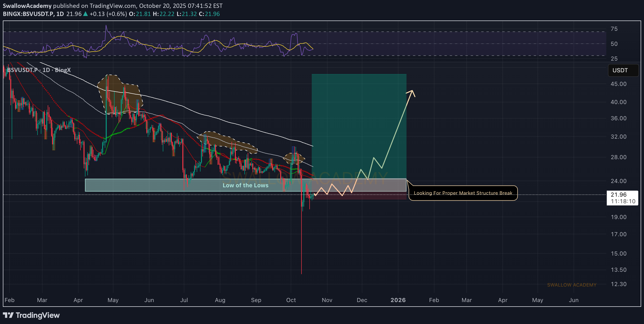Click the Looking For Proper Market Structure Break callout
Viewport: 644px width, 324px height.
(463, 193)
